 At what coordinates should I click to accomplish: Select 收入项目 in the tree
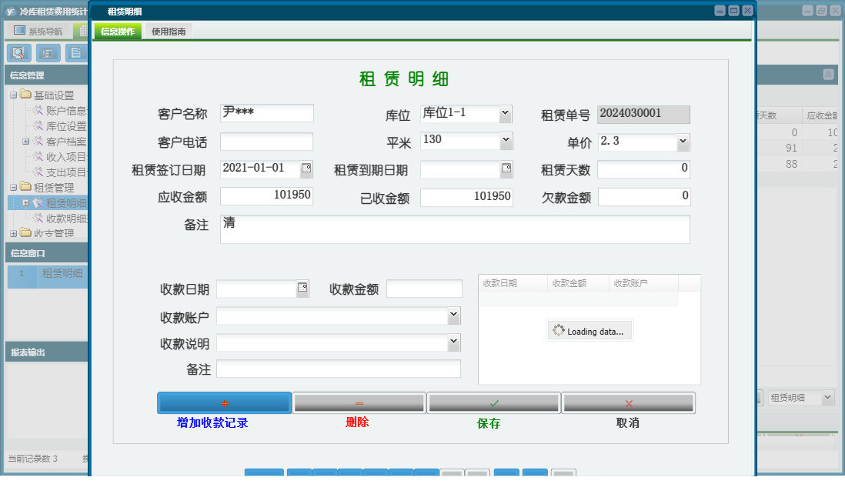click(x=65, y=157)
